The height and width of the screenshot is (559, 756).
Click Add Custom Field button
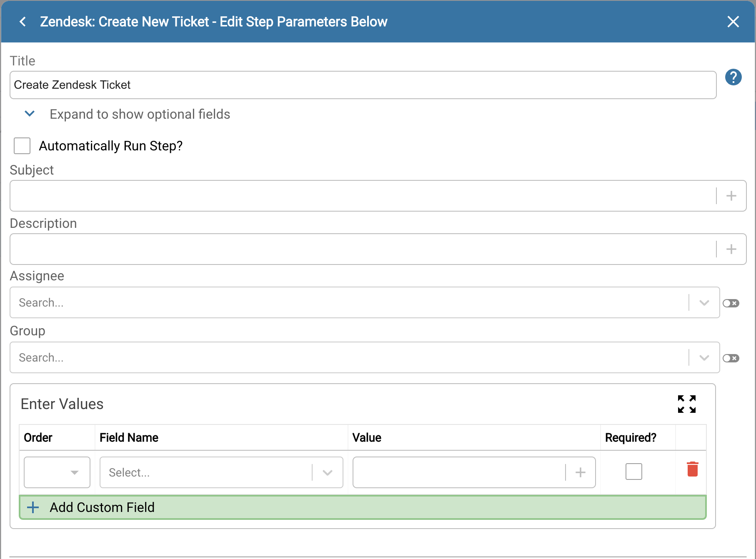click(363, 507)
